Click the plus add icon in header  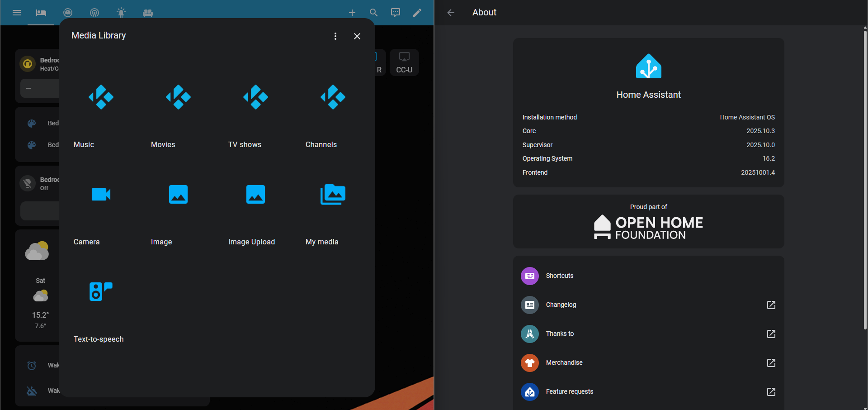pos(352,13)
